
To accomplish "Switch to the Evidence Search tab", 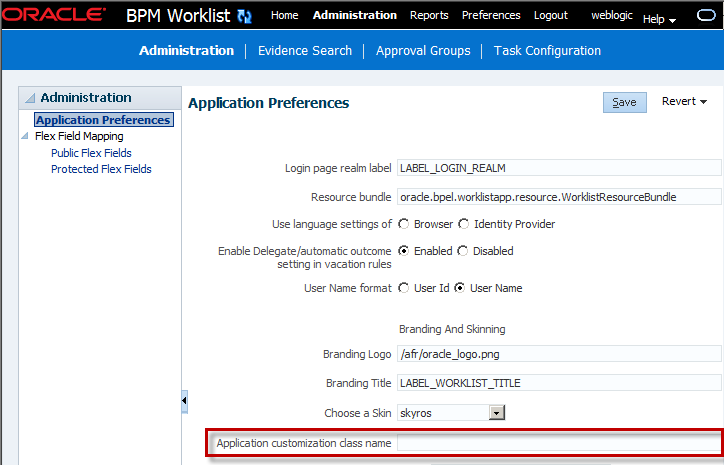I will (x=305, y=50).
